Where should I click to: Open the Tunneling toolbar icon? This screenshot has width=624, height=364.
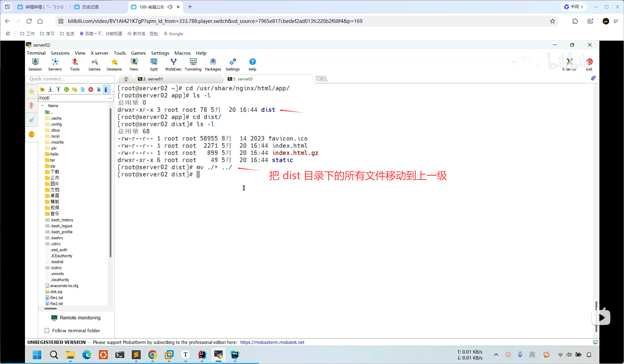193,65
